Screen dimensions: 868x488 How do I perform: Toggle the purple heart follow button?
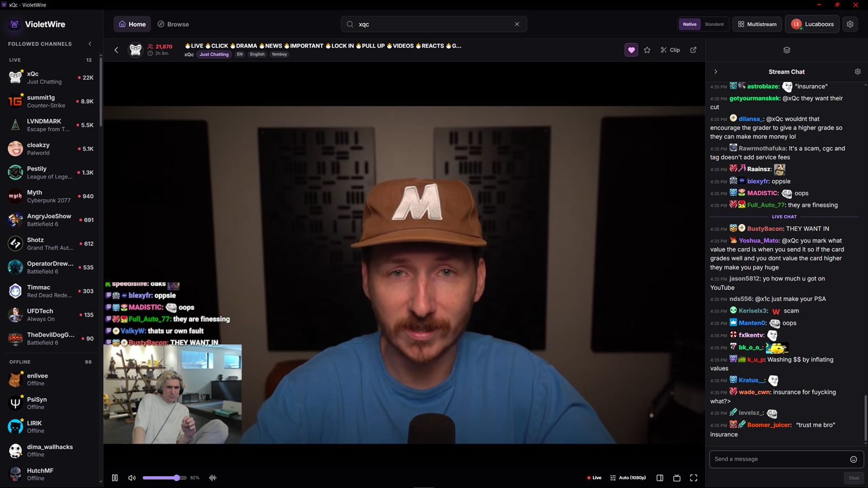pyautogui.click(x=631, y=50)
